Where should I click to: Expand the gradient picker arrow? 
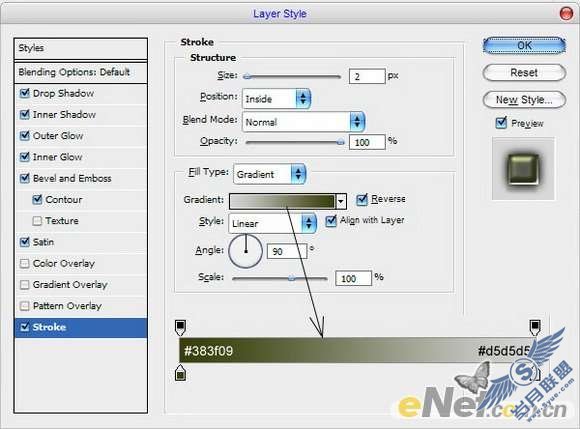[x=341, y=201]
